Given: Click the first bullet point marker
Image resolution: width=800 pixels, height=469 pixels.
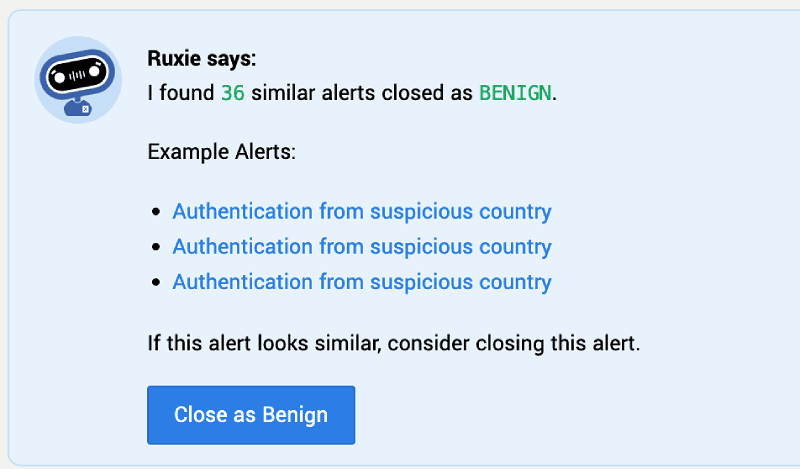Looking at the screenshot, I should 155,213.
